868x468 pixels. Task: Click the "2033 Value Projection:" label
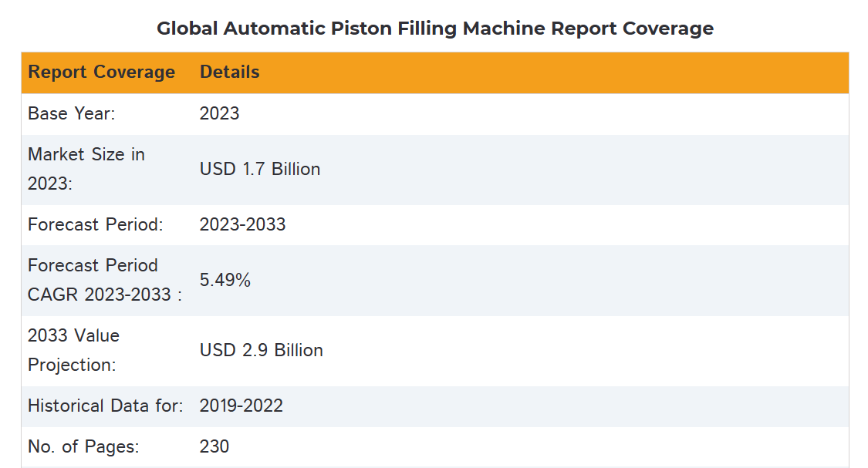73,350
